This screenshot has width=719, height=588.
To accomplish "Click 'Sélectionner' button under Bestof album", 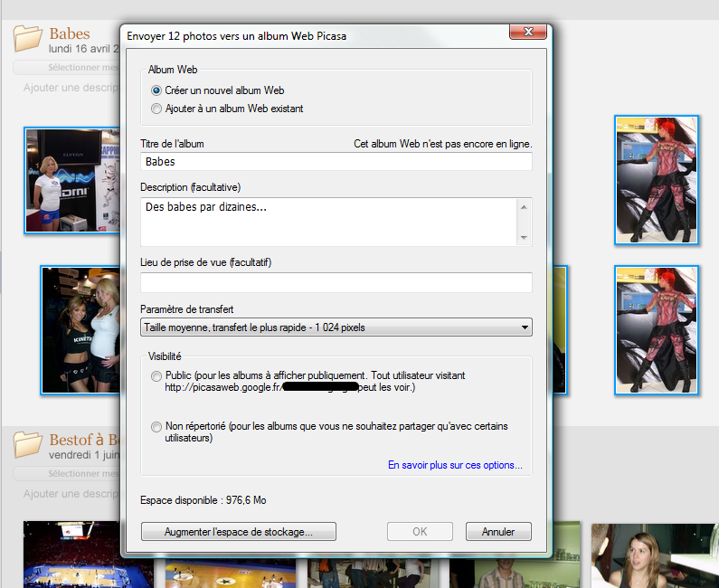I will (67, 473).
